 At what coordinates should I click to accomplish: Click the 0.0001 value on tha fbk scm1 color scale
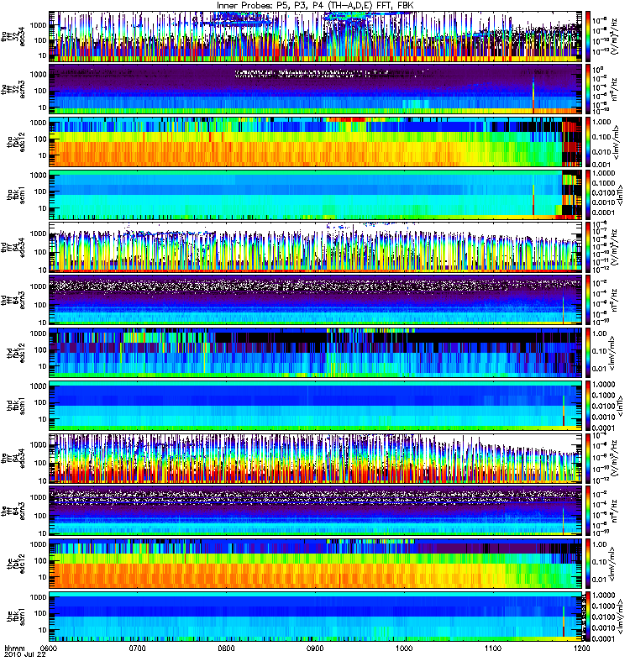(603, 213)
